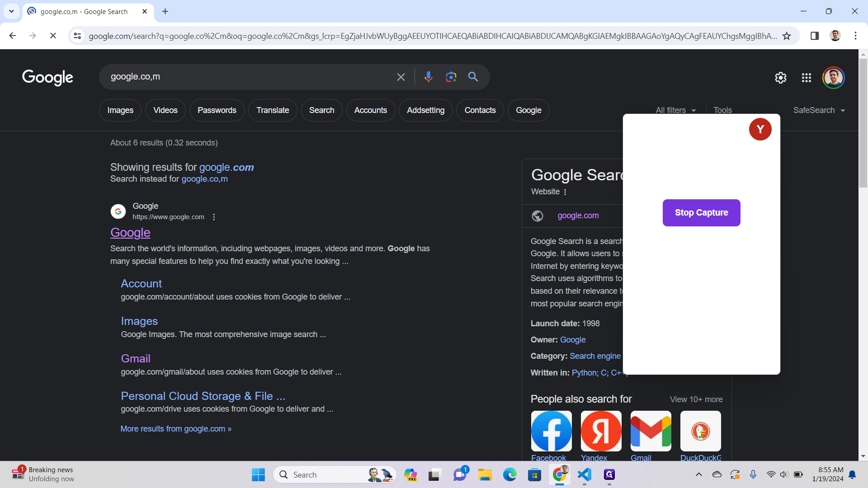View site information icon in address bar
Viewport: 868px width, 488px height.
tap(77, 36)
